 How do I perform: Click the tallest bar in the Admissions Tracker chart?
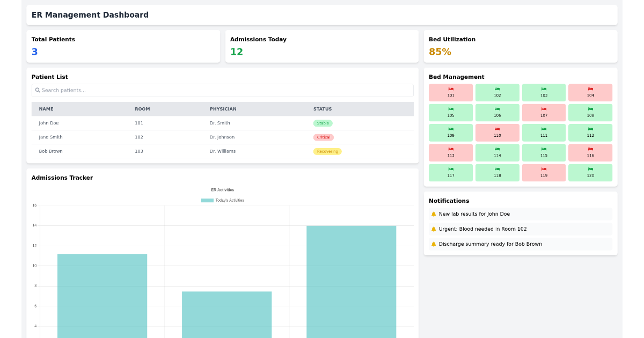click(x=351, y=279)
